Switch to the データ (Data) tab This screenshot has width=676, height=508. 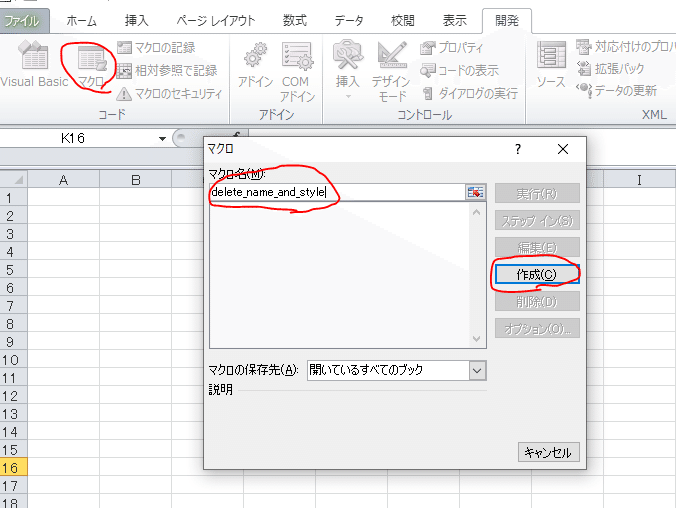[x=349, y=21]
